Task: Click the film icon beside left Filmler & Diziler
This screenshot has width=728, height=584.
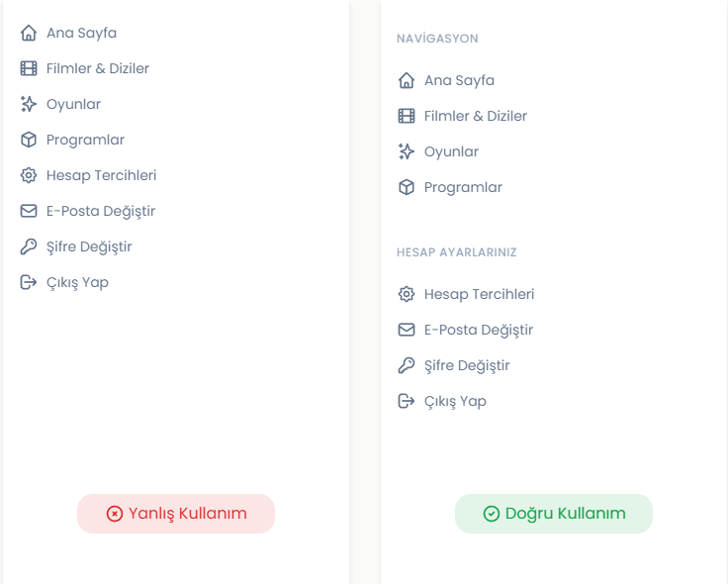Action: coord(29,68)
